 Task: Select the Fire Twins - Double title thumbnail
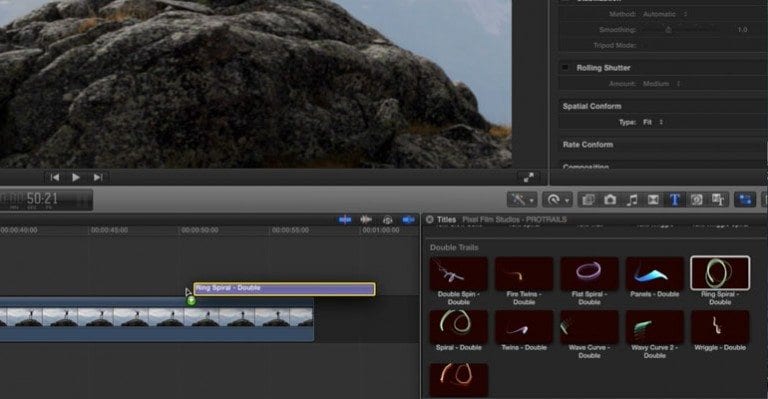pyautogui.click(x=524, y=273)
